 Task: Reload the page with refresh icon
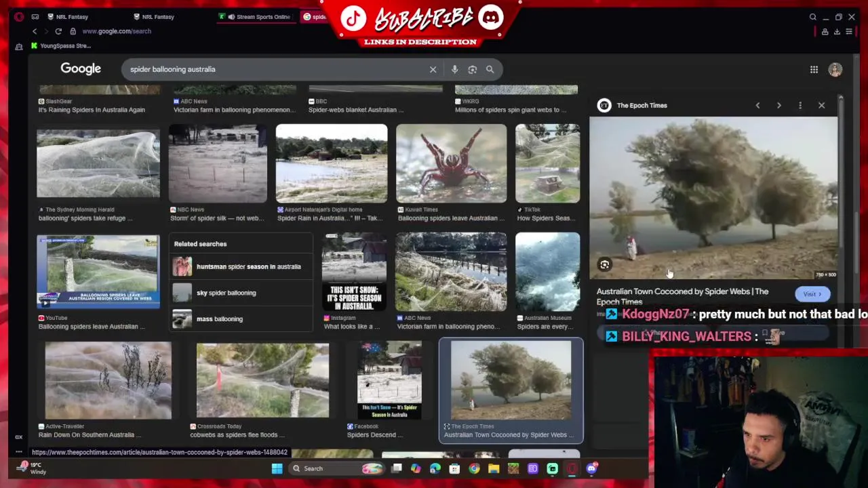(58, 31)
